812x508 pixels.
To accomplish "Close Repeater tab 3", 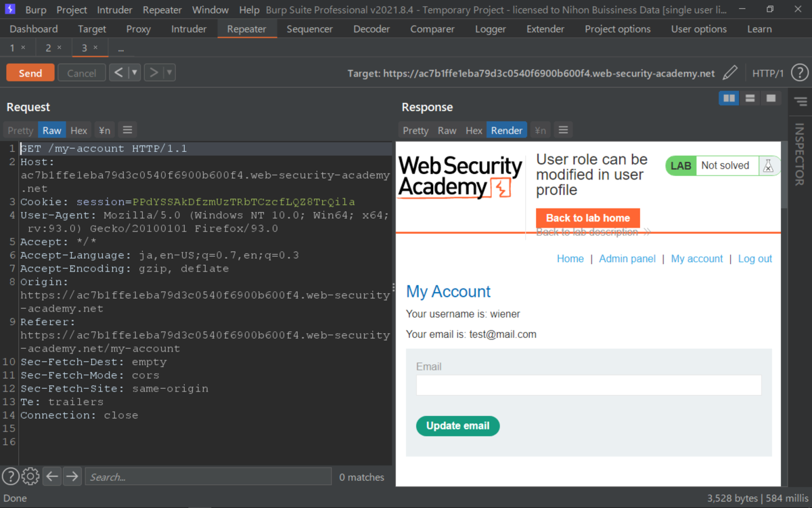I will 95,47.
